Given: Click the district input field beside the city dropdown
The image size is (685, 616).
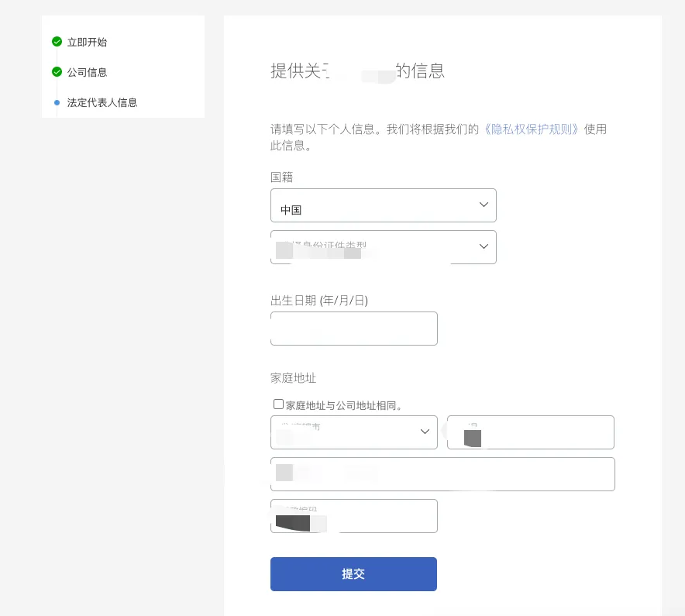Looking at the screenshot, I should click(x=530, y=432).
